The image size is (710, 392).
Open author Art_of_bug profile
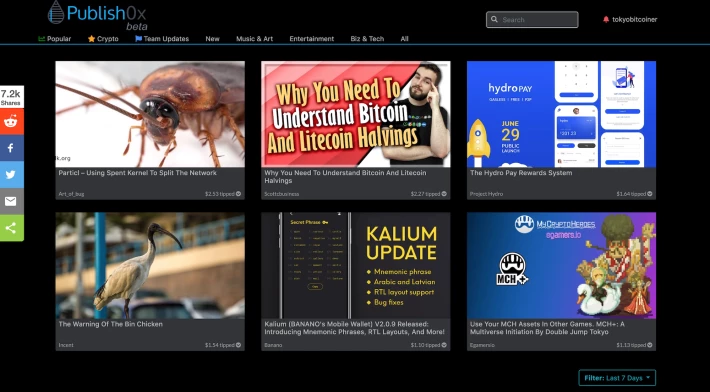pos(71,194)
